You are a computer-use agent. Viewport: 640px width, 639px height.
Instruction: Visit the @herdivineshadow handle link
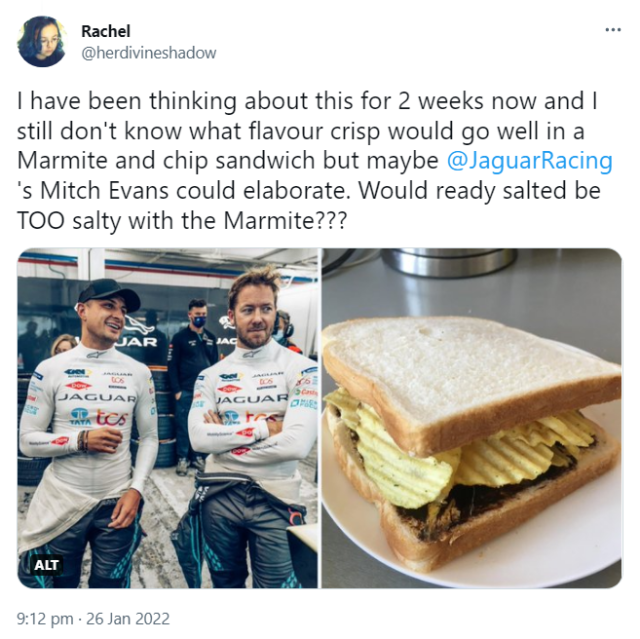tap(149, 53)
